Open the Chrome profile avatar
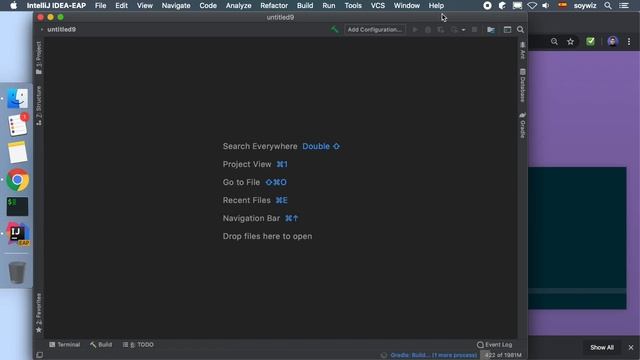640x360 pixels. (x=612, y=41)
